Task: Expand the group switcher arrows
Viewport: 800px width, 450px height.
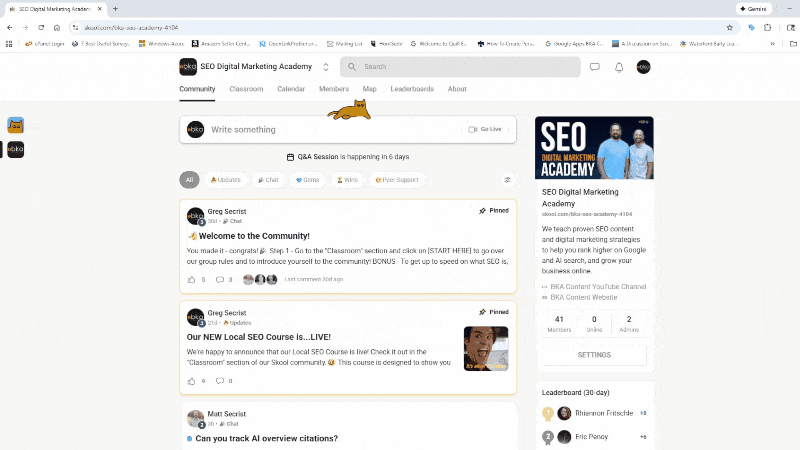Action: pyautogui.click(x=326, y=67)
